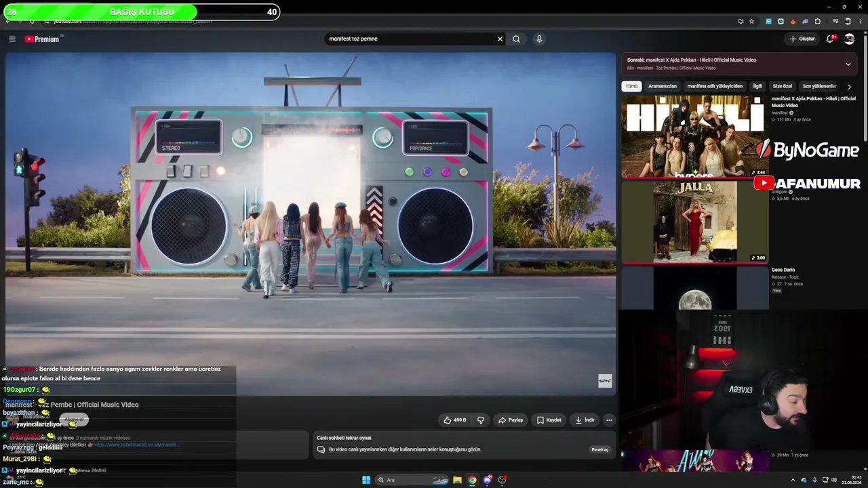Download the video with İndir

point(585,420)
